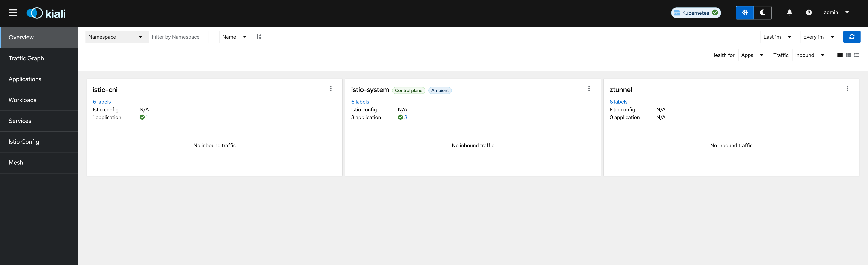868x265 pixels.
Task: Open the istio-cni card kebab menu
Action: (x=331, y=89)
